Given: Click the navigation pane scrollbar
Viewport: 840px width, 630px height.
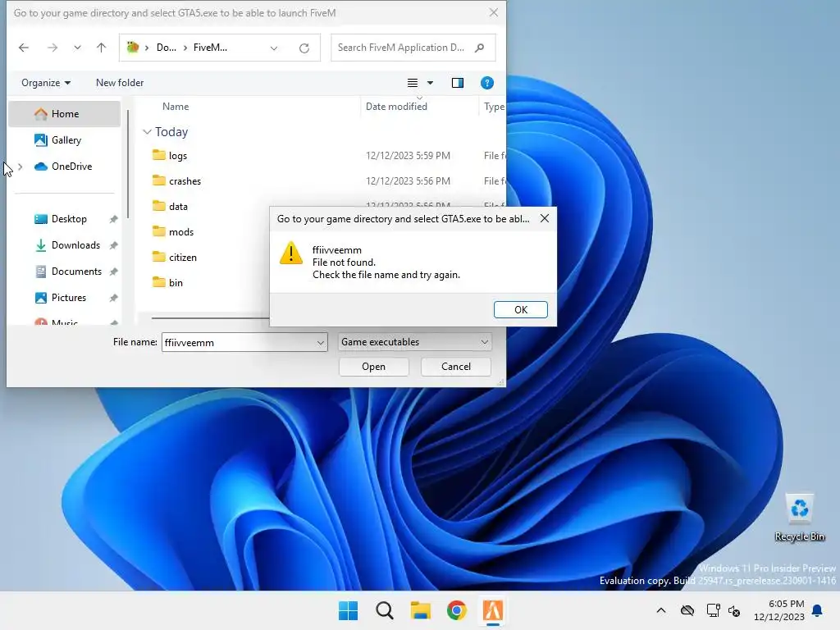Looking at the screenshot, I should (x=127, y=164).
